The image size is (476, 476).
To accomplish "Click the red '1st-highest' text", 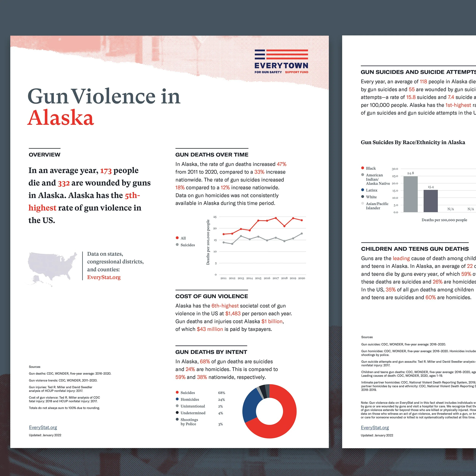I will [458, 105].
